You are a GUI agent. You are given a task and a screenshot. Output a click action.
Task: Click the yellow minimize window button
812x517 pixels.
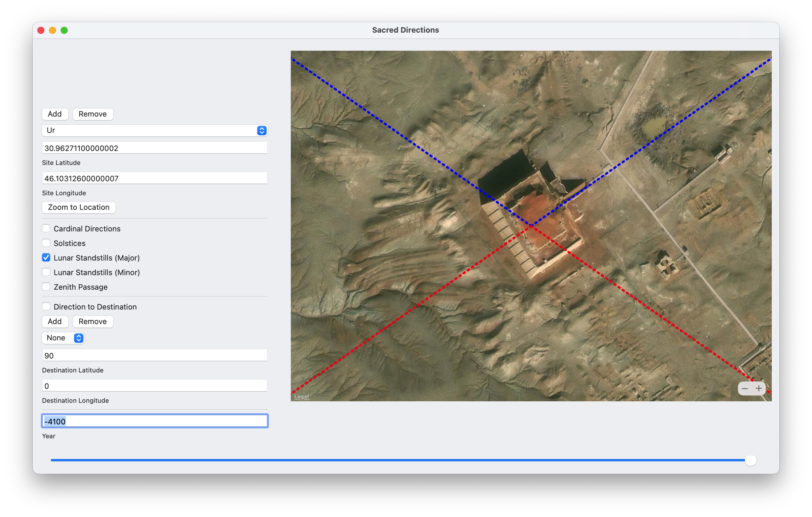(52, 30)
